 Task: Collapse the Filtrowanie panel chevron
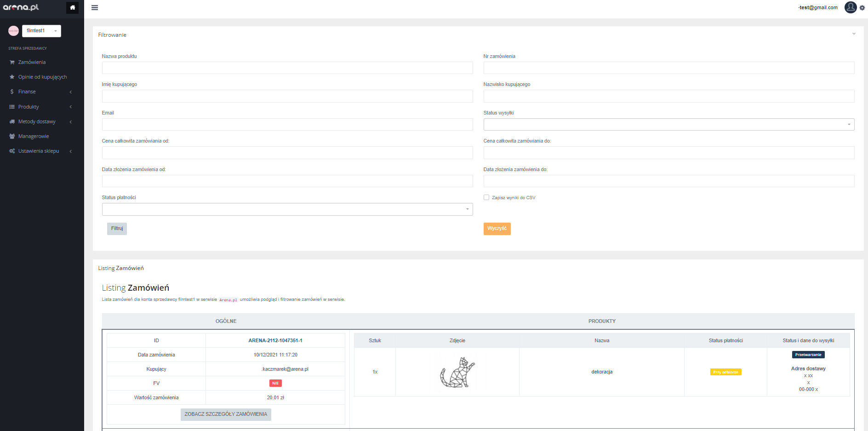(854, 34)
